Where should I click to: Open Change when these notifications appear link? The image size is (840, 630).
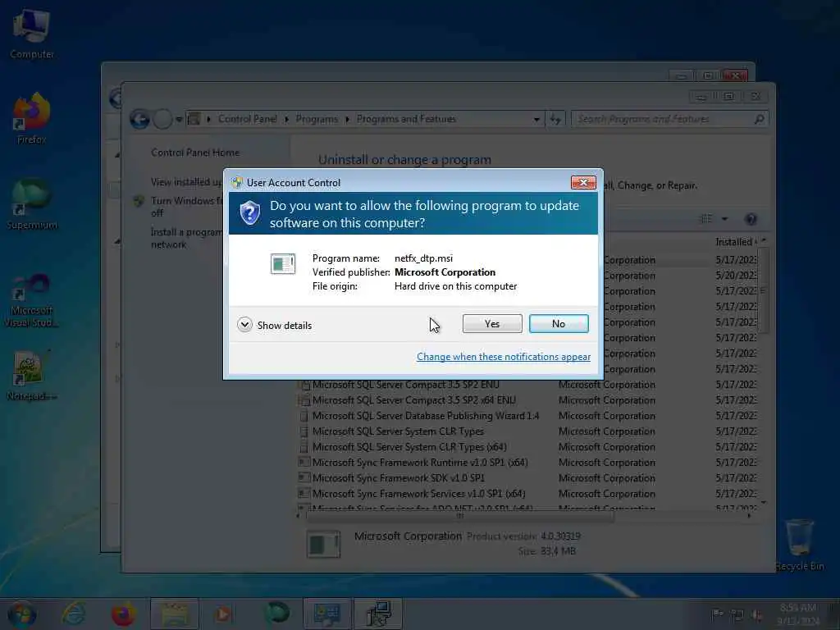[504, 357]
